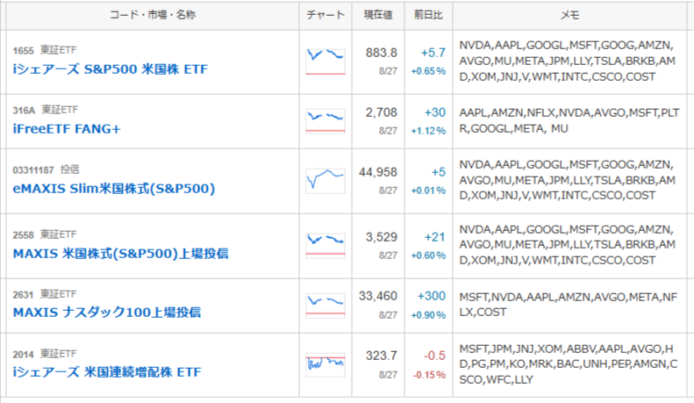Select the +0.90% percent change

(428, 315)
